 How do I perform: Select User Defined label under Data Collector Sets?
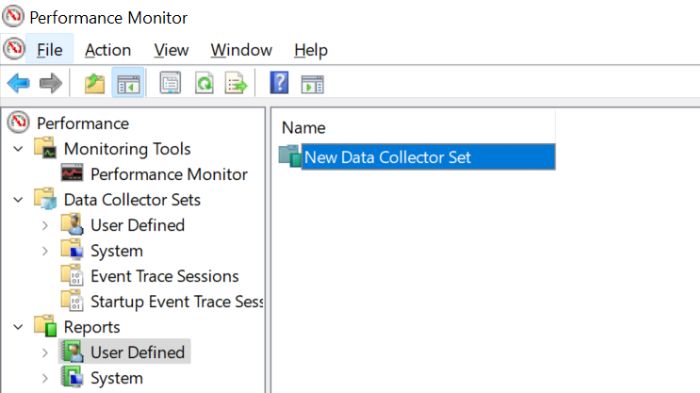138,225
